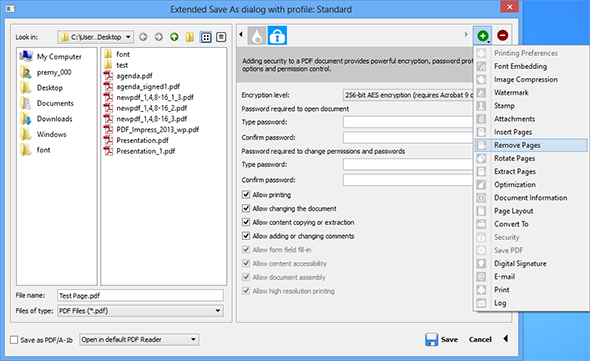Image resolution: width=590 pixels, height=361 pixels.
Task: Collapse extended panel arrow beside Cancel
Action: 506,339
